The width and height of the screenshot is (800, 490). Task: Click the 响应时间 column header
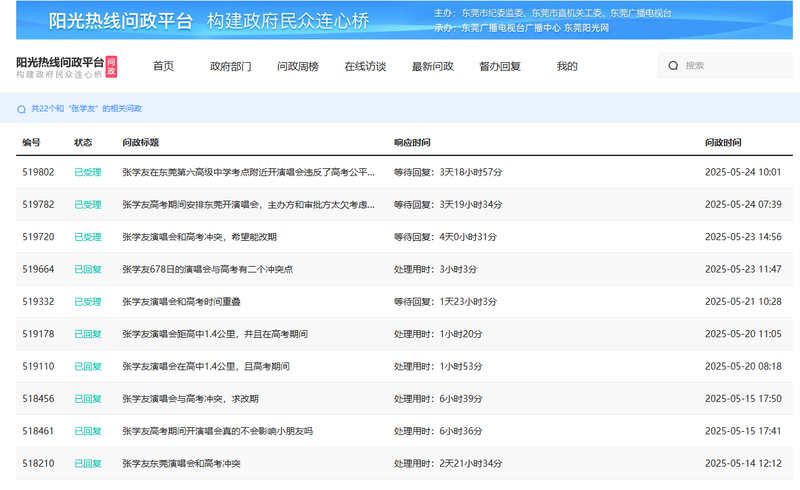click(412, 142)
